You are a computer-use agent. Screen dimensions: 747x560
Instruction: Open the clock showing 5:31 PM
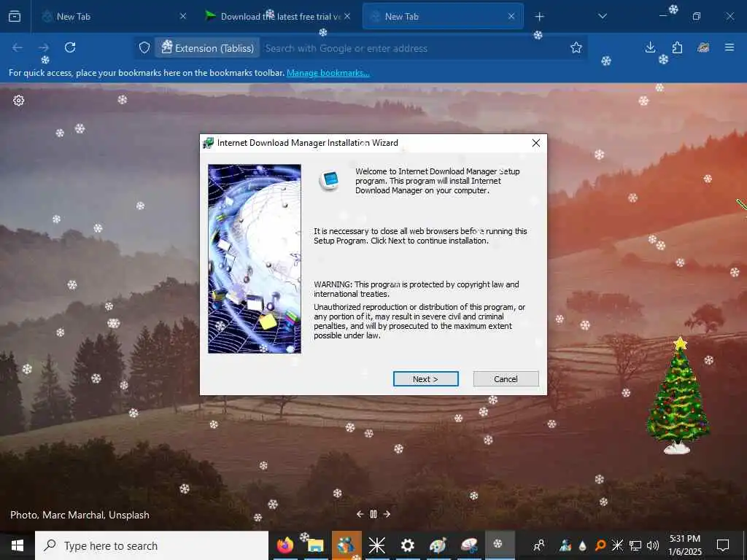[685, 545]
